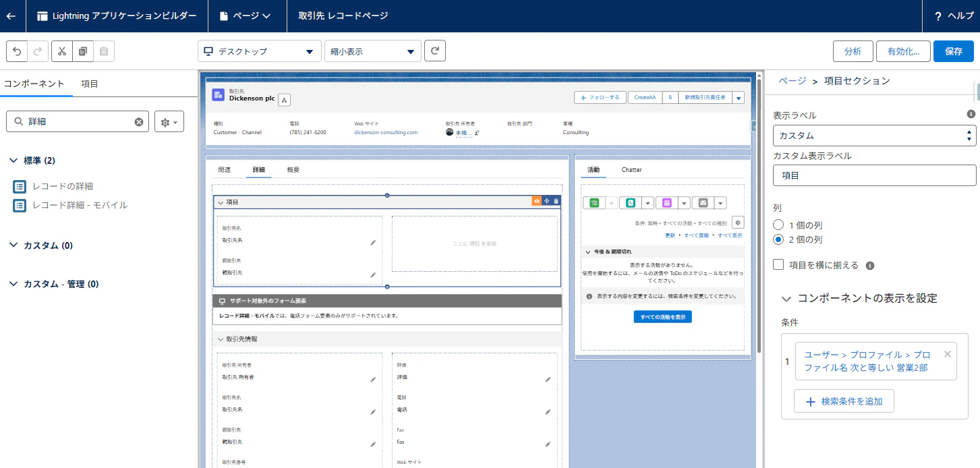
Task: Switch to 概要 tab on canvas
Action: pyautogui.click(x=293, y=169)
